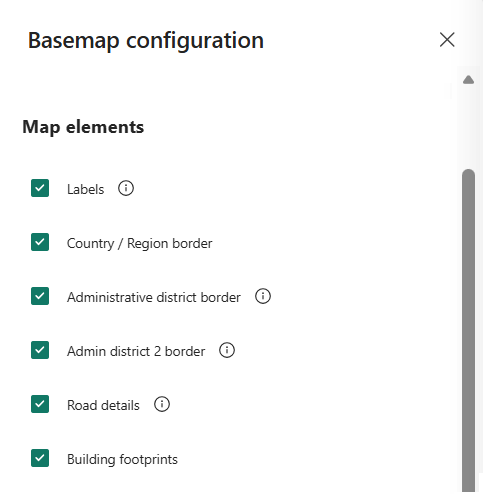The height and width of the screenshot is (494, 483).
Task: Click the Building footprints label text
Action: point(122,459)
